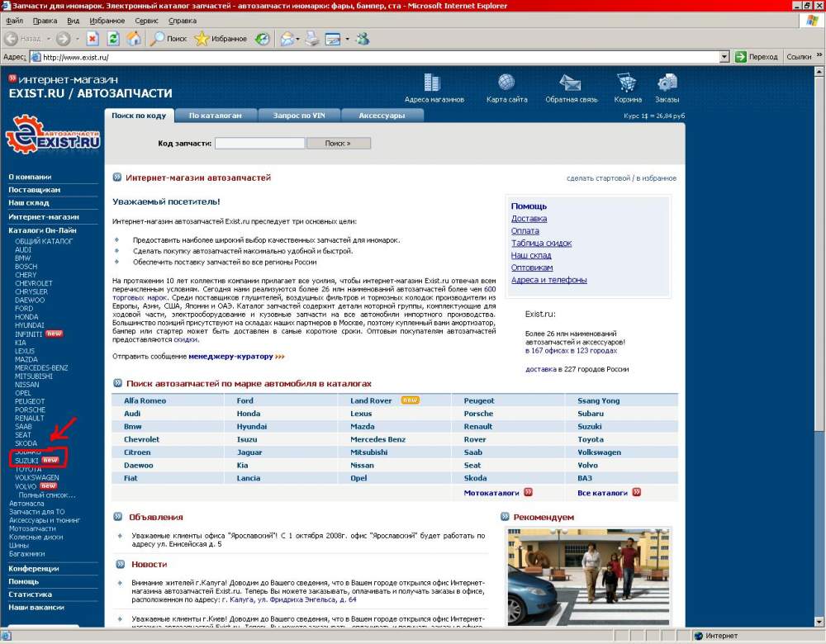Open the Forward button history dropdown arrow

[x=77, y=39]
